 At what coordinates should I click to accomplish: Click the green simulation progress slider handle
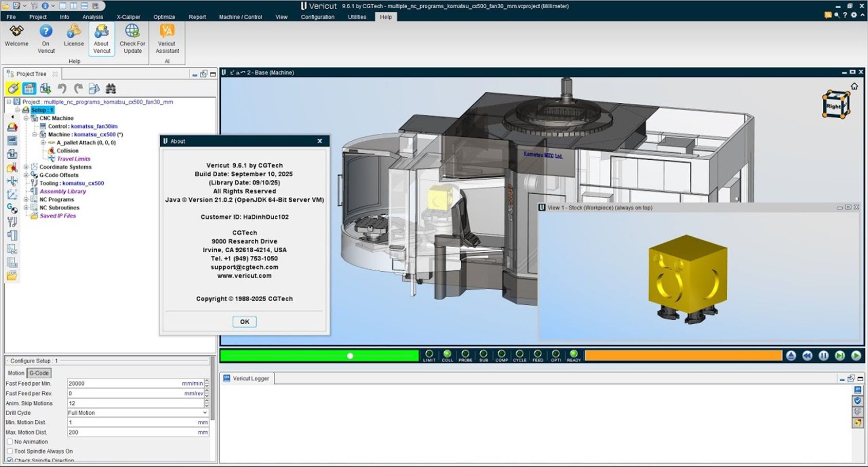click(x=350, y=356)
